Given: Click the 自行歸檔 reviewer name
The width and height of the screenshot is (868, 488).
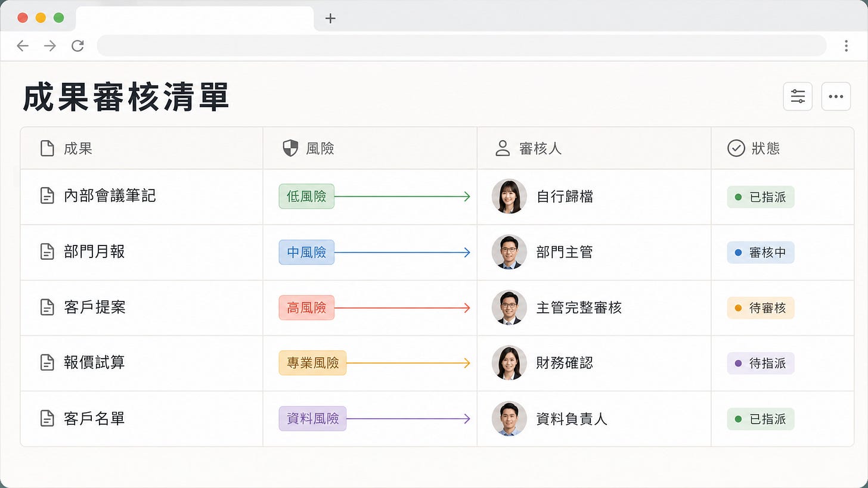Looking at the screenshot, I should pos(565,197).
